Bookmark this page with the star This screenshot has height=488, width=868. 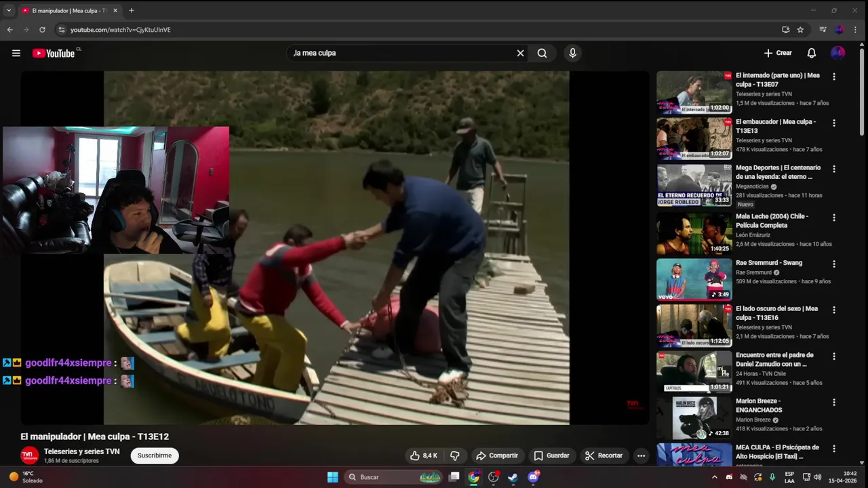pyautogui.click(x=800, y=30)
